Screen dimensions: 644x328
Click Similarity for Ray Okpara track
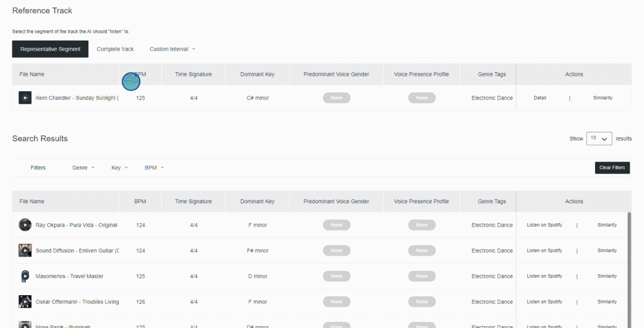click(x=607, y=225)
